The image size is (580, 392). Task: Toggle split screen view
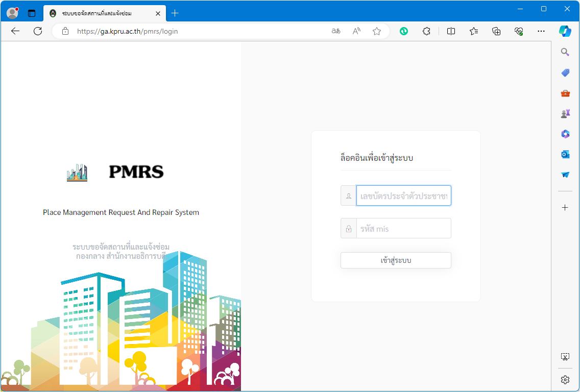coord(451,31)
